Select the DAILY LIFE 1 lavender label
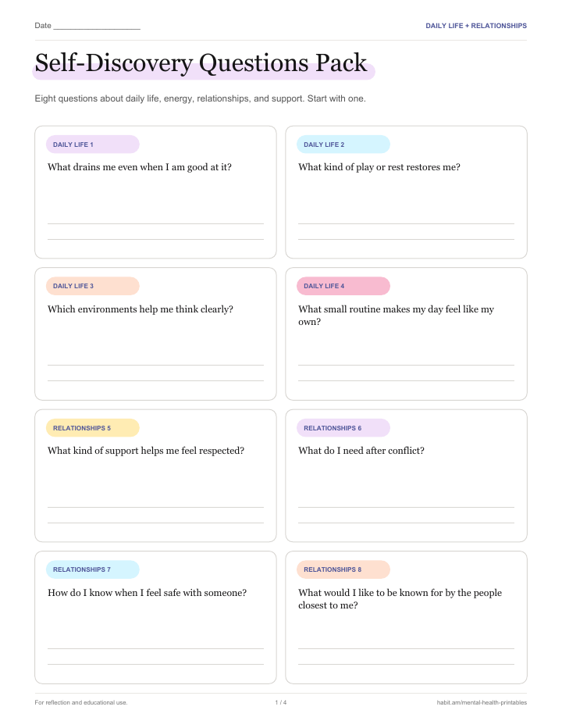Image resolution: width=562 pixels, height=728 pixels. 92,145
